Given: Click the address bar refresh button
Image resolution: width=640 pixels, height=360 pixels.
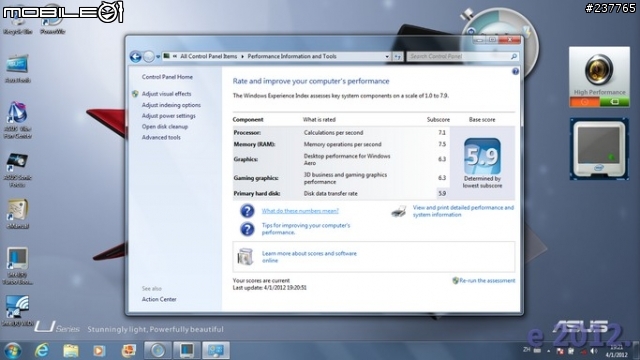Looking at the screenshot, I should [x=398, y=57].
